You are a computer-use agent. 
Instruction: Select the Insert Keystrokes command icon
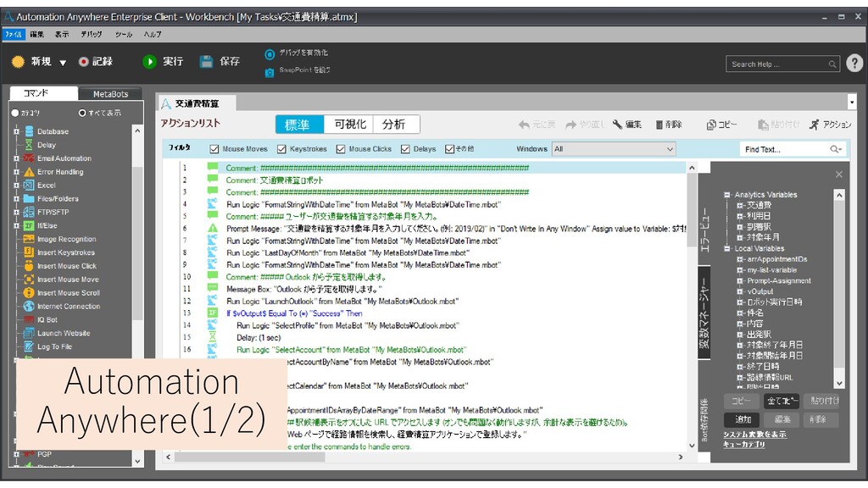point(29,252)
